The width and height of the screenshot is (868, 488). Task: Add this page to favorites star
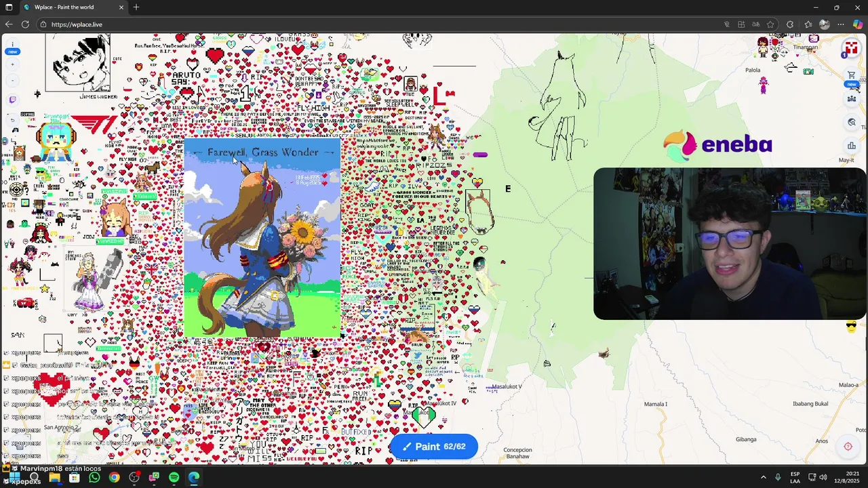[x=770, y=24]
